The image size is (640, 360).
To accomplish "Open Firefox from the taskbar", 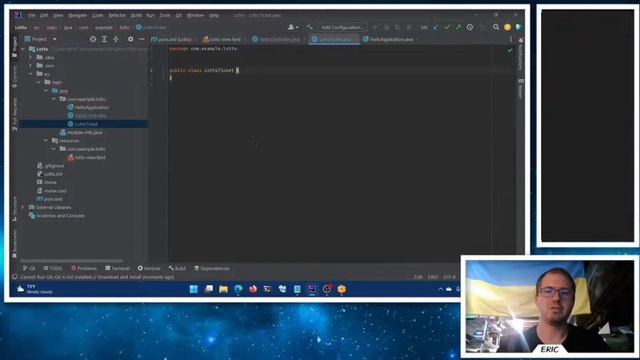I will [253, 289].
